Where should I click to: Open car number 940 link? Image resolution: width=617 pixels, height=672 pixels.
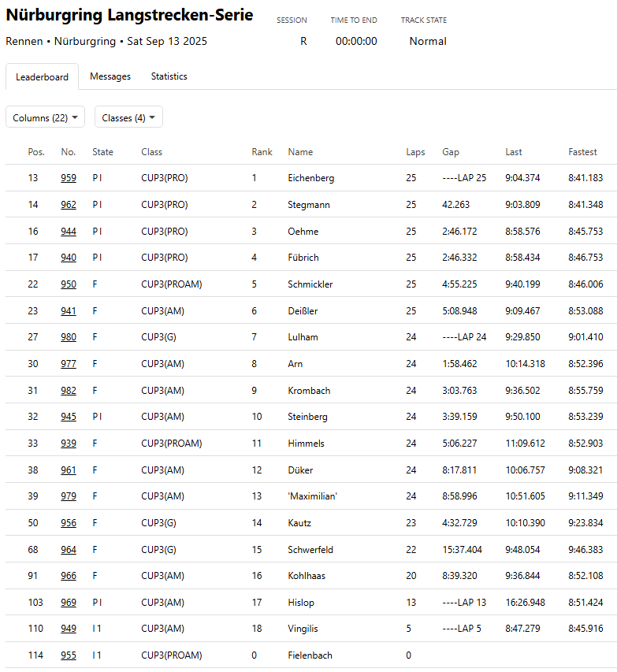(69, 258)
